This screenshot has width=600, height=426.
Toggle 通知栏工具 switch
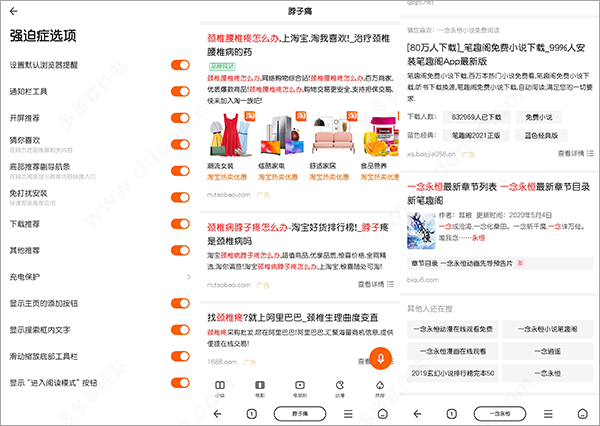point(180,91)
